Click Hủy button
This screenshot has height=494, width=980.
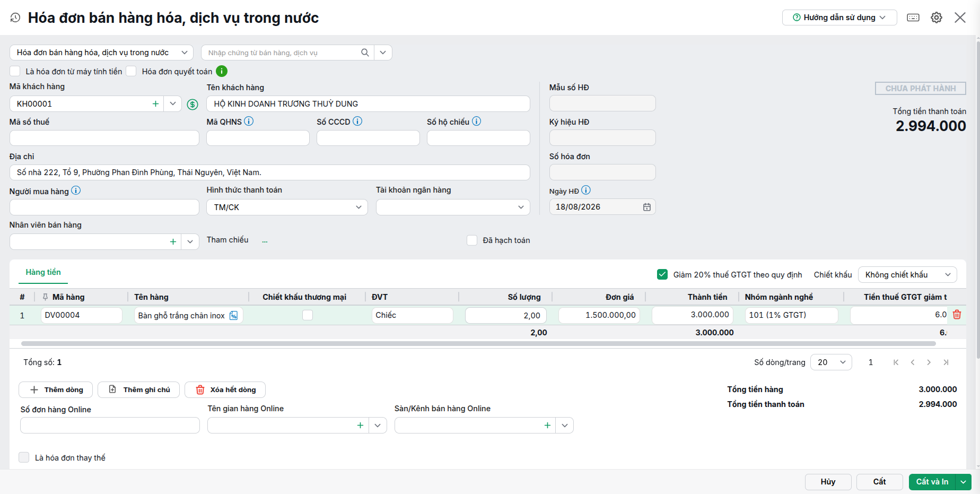[x=828, y=482]
